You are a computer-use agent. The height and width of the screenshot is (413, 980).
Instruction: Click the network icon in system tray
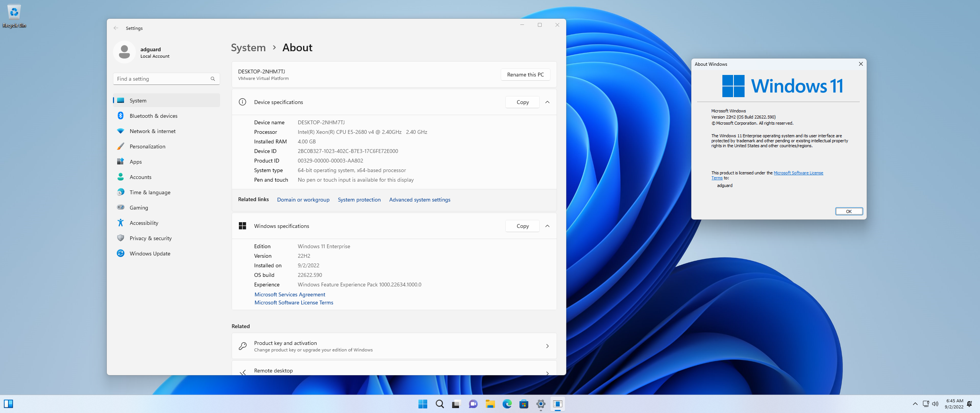pyautogui.click(x=926, y=404)
